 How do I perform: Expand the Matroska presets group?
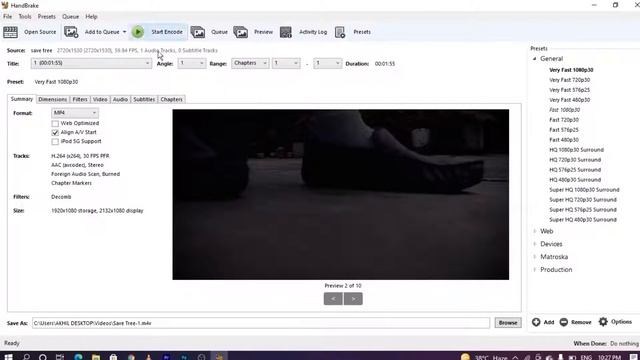[535, 257]
